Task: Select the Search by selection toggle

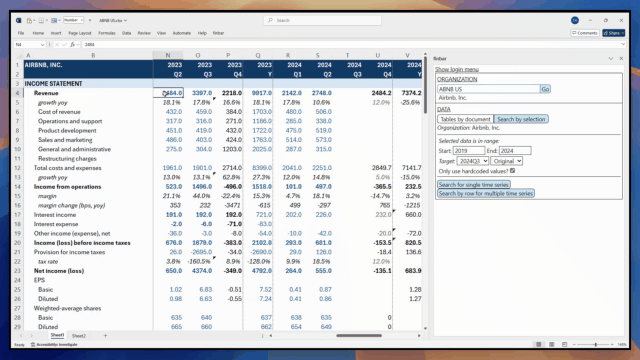Action: pos(521,119)
